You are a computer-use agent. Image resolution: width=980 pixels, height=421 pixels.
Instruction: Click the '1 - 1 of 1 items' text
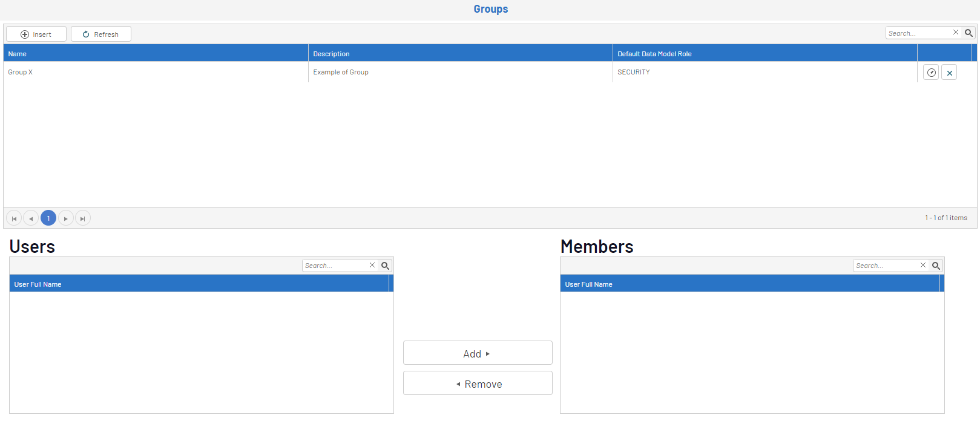point(946,218)
